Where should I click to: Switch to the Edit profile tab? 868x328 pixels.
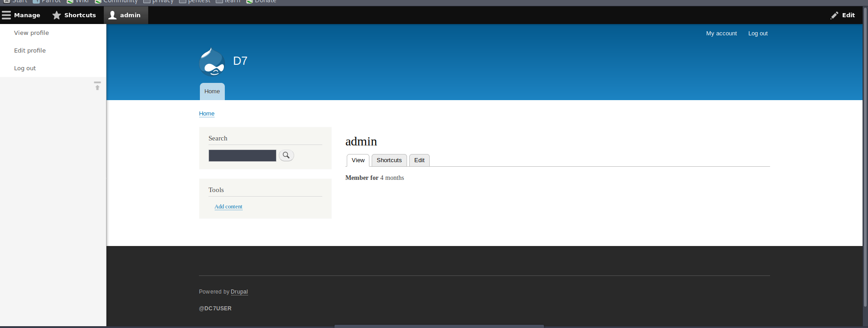[x=419, y=160]
